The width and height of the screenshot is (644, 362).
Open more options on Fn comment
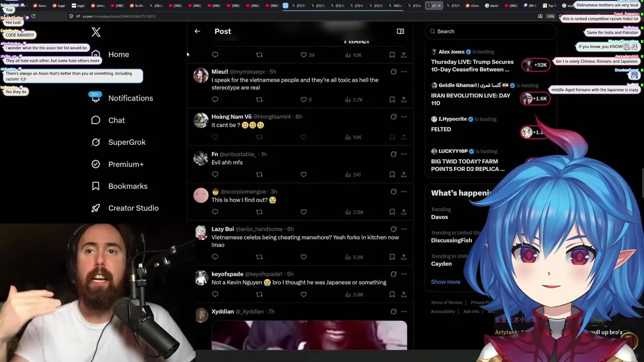click(404, 154)
